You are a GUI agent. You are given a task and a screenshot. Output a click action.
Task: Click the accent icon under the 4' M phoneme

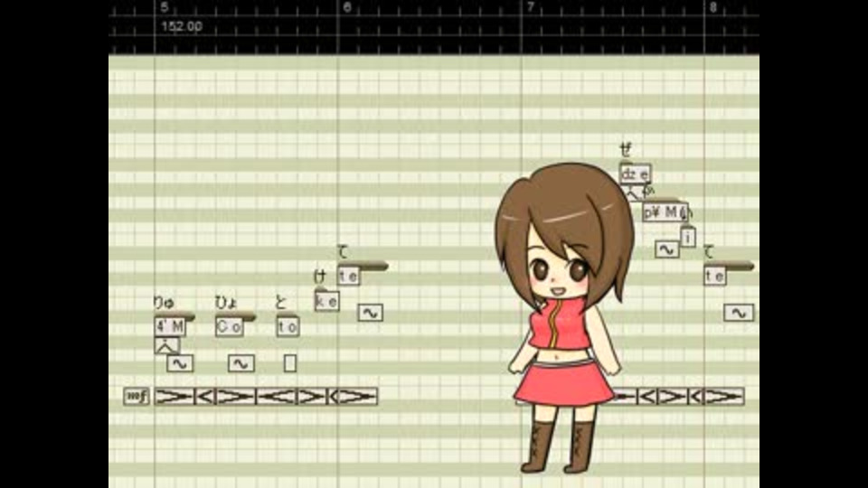pos(166,346)
